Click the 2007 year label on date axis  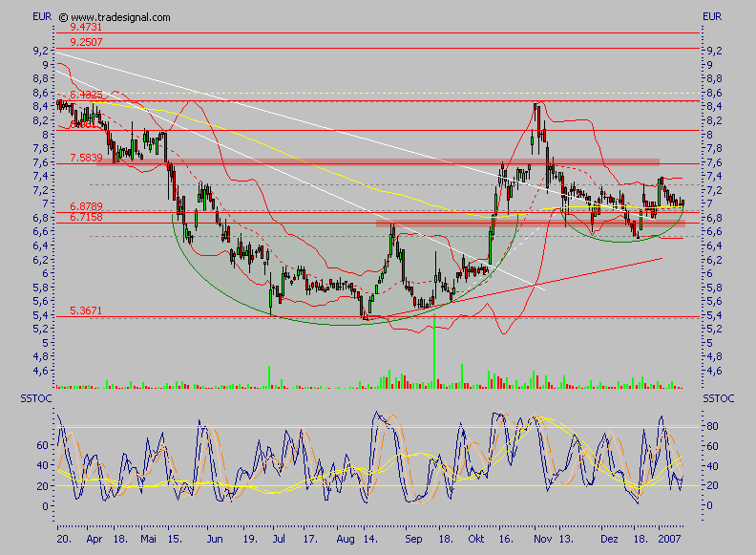(x=670, y=539)
